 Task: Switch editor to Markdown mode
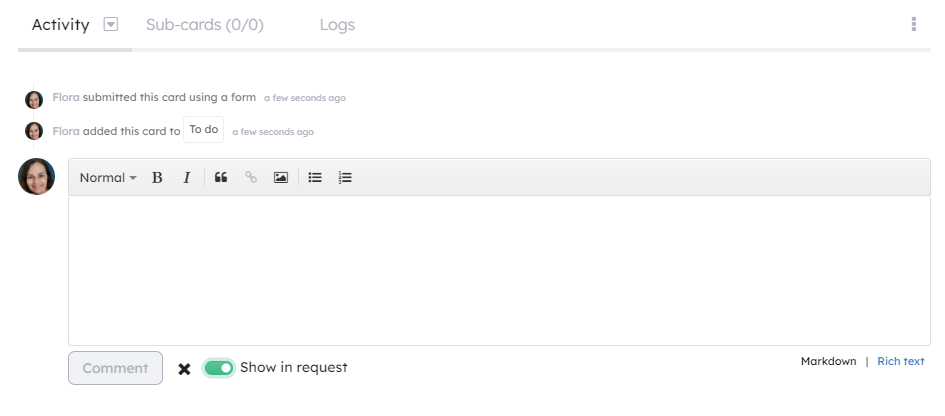[x=829, y=361]
